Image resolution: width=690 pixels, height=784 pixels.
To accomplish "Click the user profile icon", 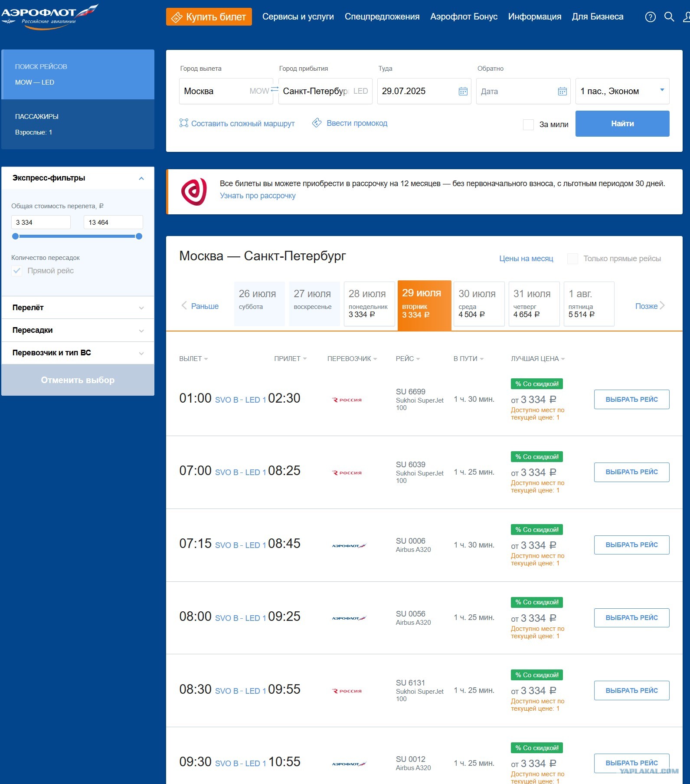I will pyautogui.click(x=686, y=17).
